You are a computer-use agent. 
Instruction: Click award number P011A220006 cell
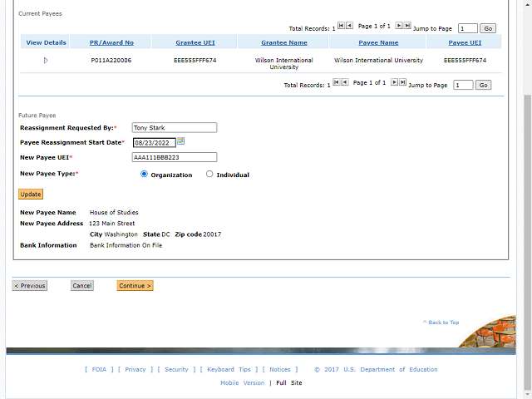[111, 61]
